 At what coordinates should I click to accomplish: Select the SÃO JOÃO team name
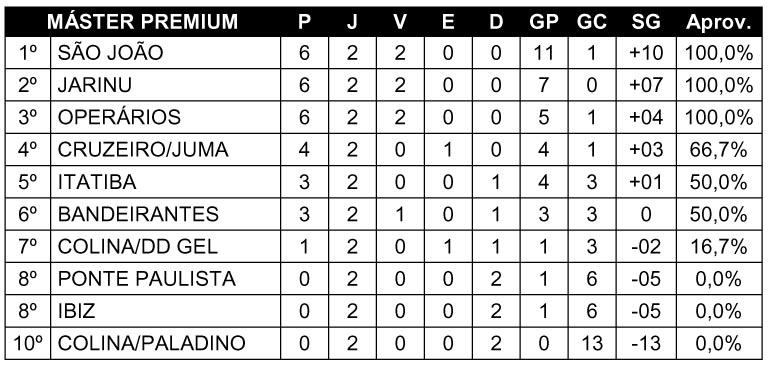[x=110, y=53]
